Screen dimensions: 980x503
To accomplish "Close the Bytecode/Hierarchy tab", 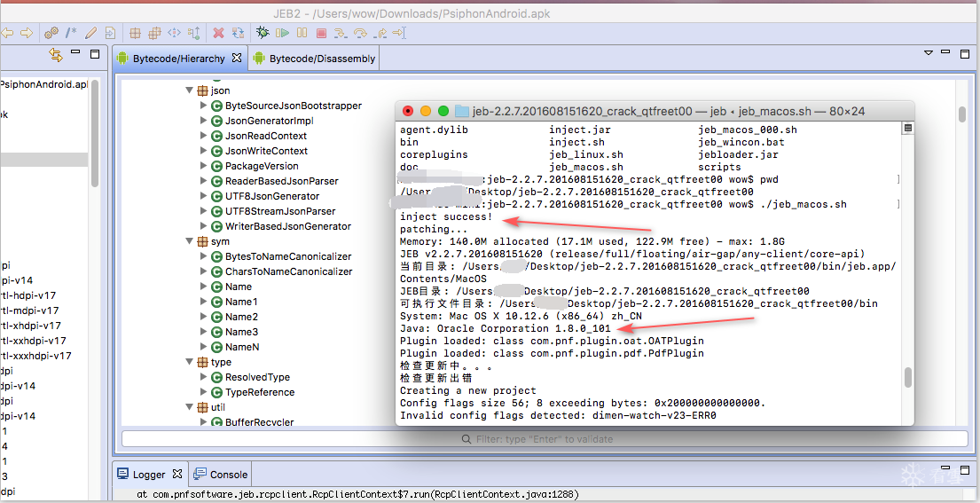I will click(x=236, y=58).
